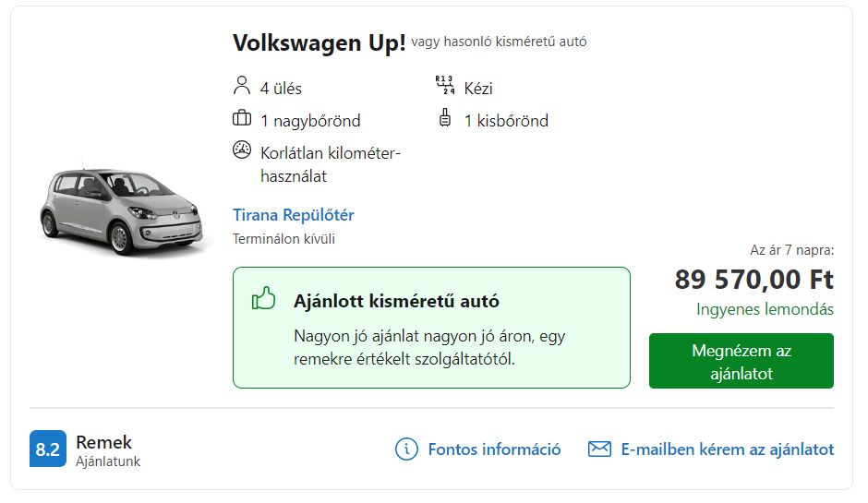Open the Tirana Repülőtér location link
Image resolution: width=868 pixels, height=503 pixels.
[294, 215]
